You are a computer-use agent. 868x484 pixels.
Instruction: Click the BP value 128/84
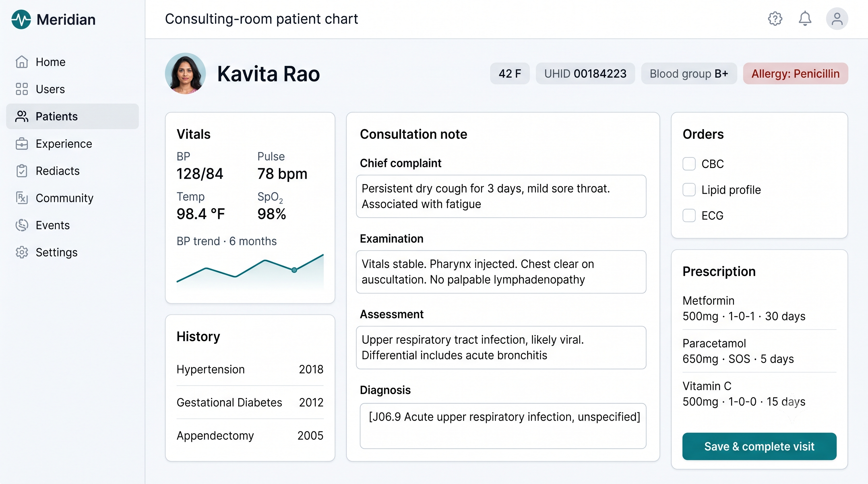click(x=200, y=174)
